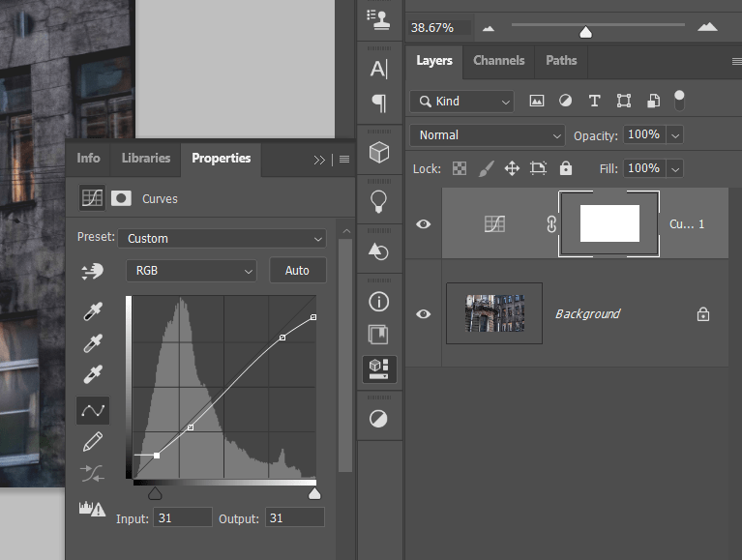Pick the gray point eyedropper
The height and width of the screenshot is (560, 742).
click(93, 343)
